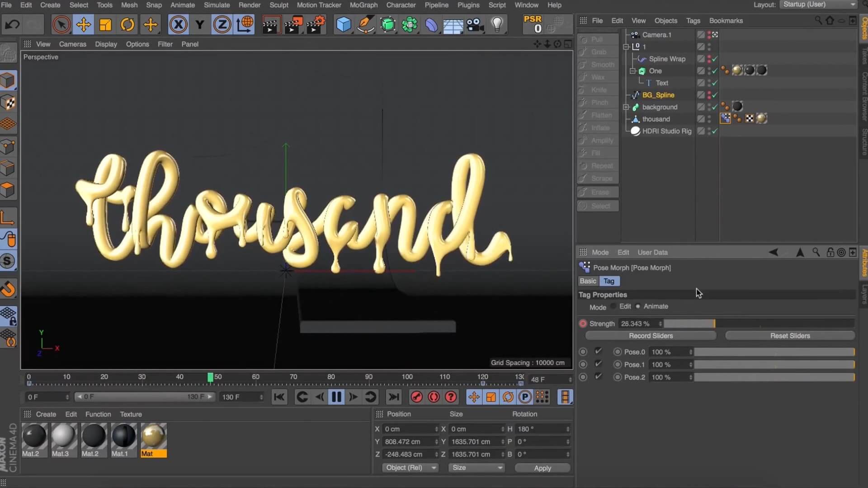
Task: Toggle the Spline Wrap enable checkmark
Action: tap(715, 59)
